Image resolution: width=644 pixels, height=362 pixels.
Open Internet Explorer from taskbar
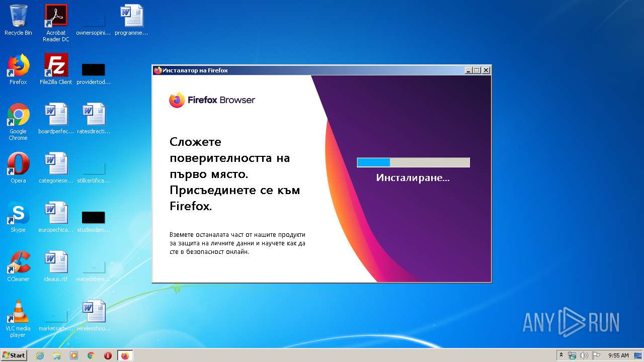point(40,355)
